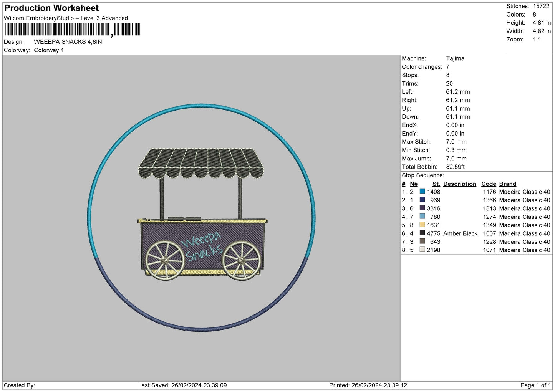Click the Brand column header

508,184
